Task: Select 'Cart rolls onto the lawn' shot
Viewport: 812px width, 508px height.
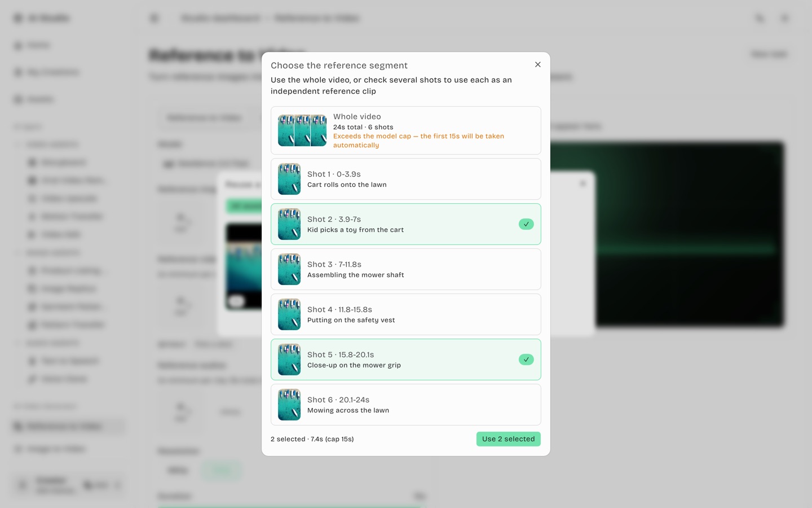Action: 406,179
